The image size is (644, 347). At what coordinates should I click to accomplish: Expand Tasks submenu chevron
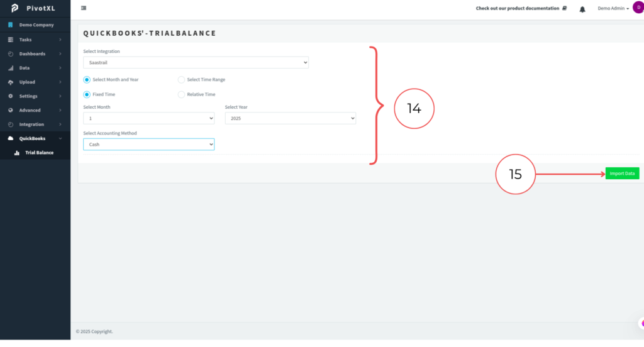(x=60, y=40)
